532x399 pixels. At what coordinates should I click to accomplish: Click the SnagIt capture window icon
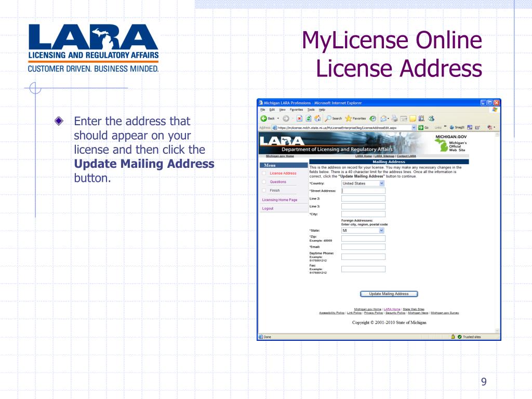470,128
